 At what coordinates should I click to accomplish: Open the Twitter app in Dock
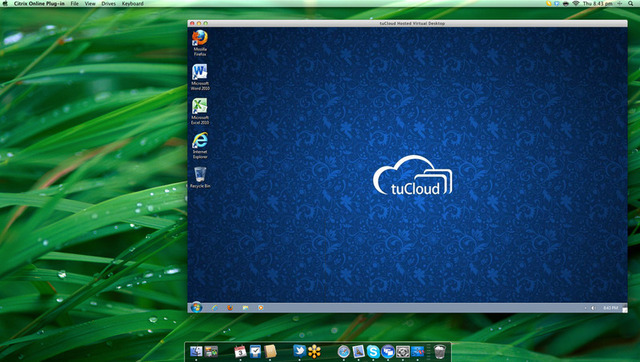click(299, 351)
